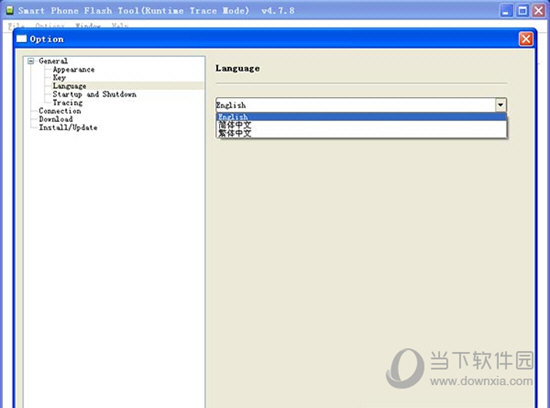Collapse the General tree node
Screen dimensions: 550x408
pyautogui.click(x=31, y=61)
